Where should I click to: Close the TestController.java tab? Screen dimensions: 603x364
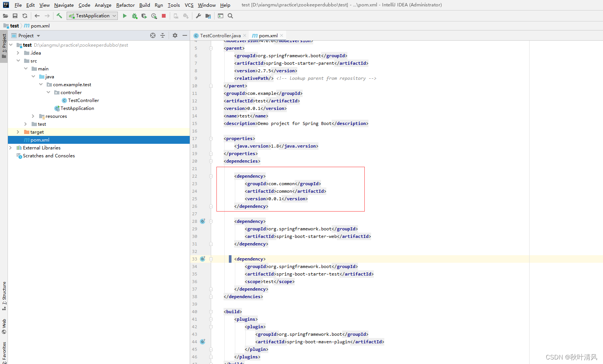click(245, 35)
